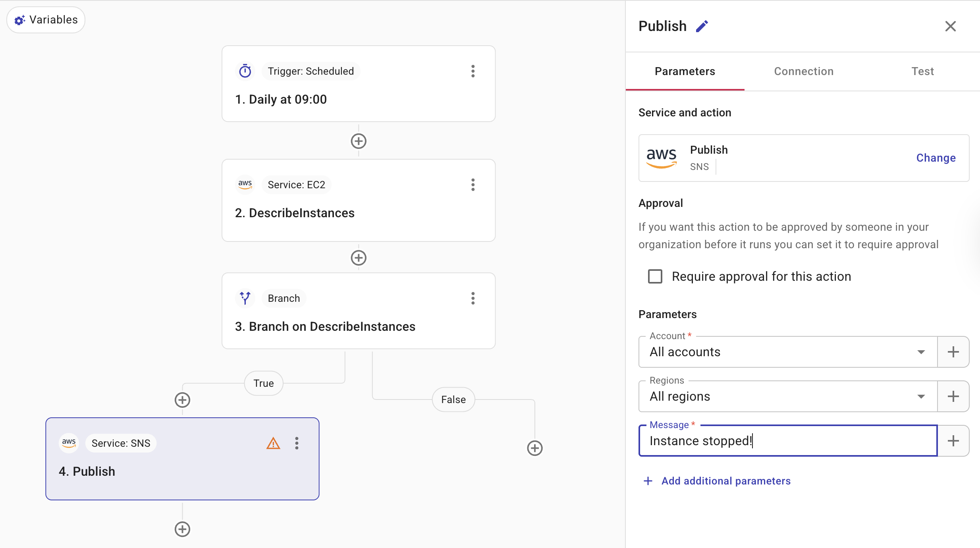Add a step below the Daily at 09:00 trigger
The image size is (980, 548).
click(x=358, y=141)
